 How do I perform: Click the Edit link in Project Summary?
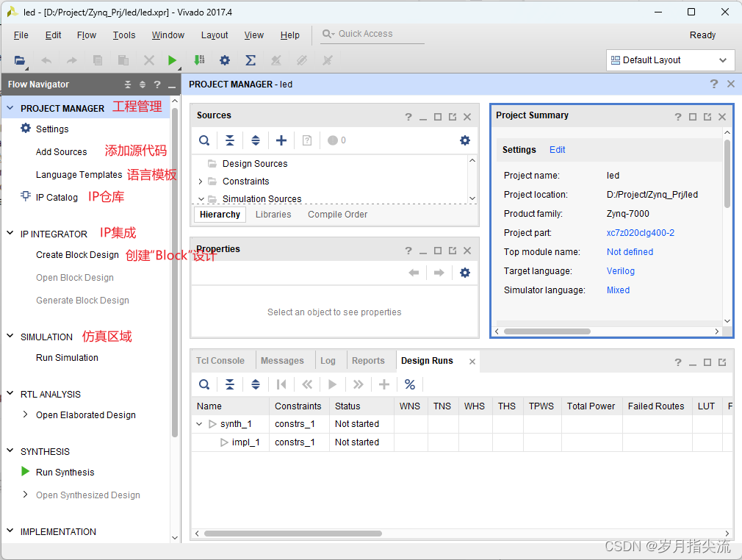tap(558, 150)
